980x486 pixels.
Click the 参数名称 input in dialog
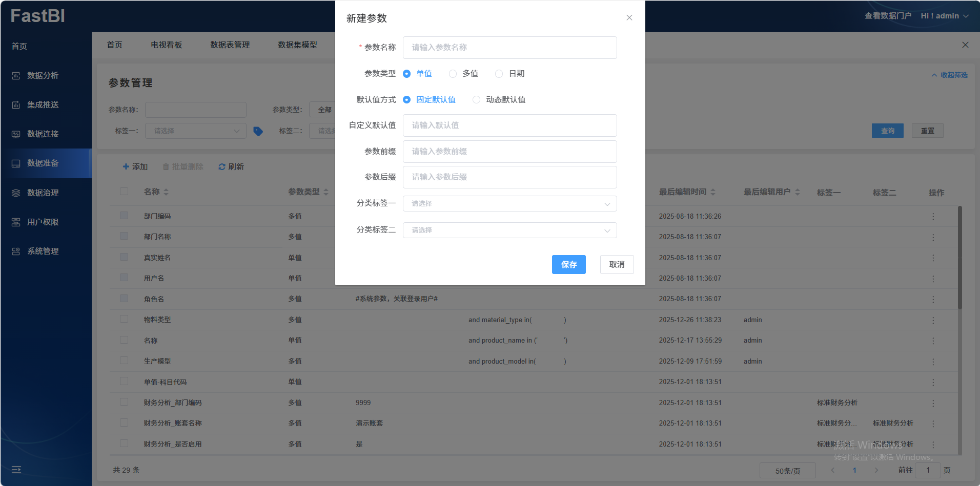[509, 48]
